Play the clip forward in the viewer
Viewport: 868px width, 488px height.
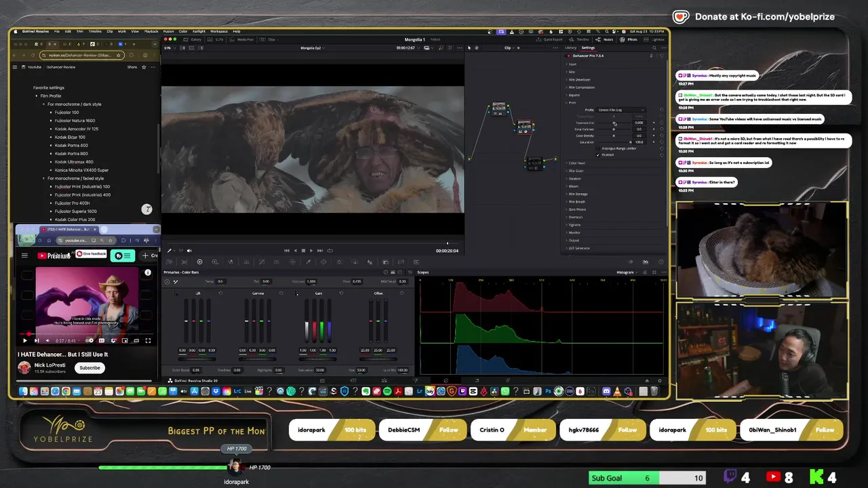[x=311, y=251]
